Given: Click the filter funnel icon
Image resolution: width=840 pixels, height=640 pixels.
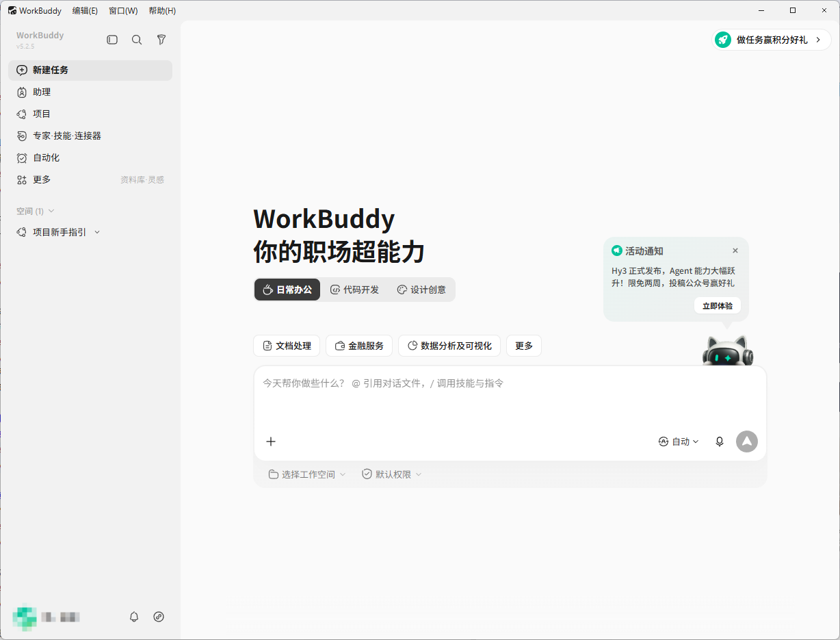Looking at the screenshot, I should coord(161,40).
